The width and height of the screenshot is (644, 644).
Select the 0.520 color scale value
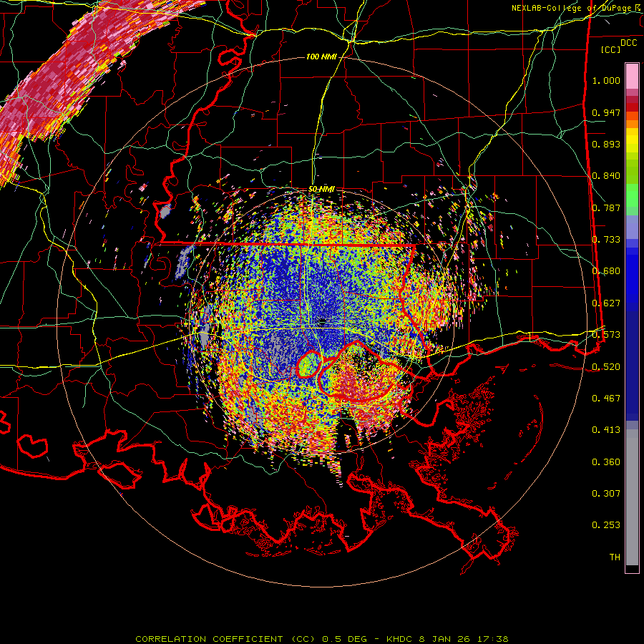tap(606, 367)
